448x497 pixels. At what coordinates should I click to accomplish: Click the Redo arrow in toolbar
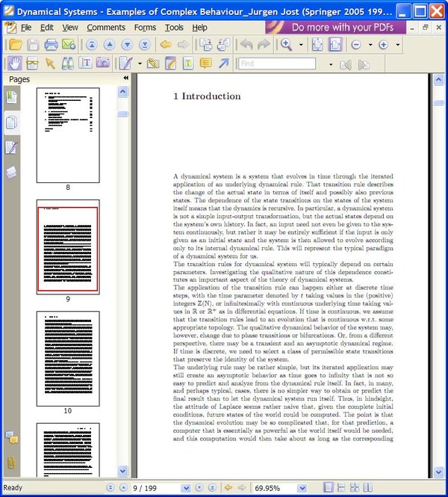264,45
